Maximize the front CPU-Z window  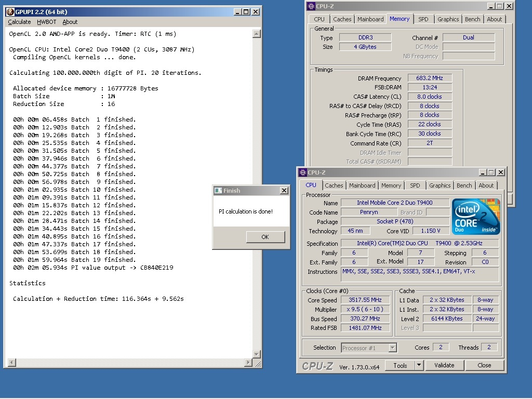tap(491, 172)
